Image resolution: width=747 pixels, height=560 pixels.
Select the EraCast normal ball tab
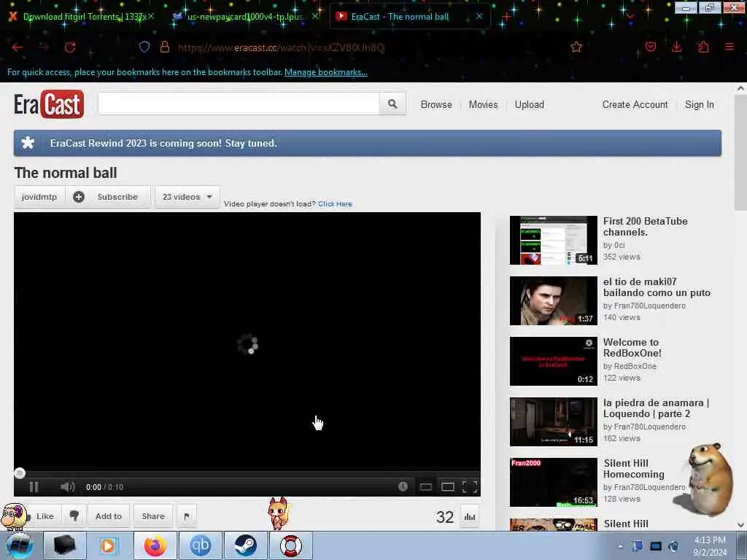[x=410, y=17]
